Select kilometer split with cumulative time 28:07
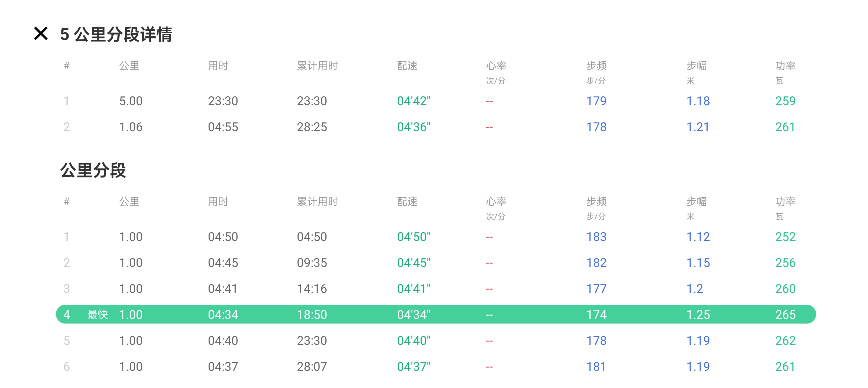The width and height of the screenshot is (868, 388). (312, 366)
